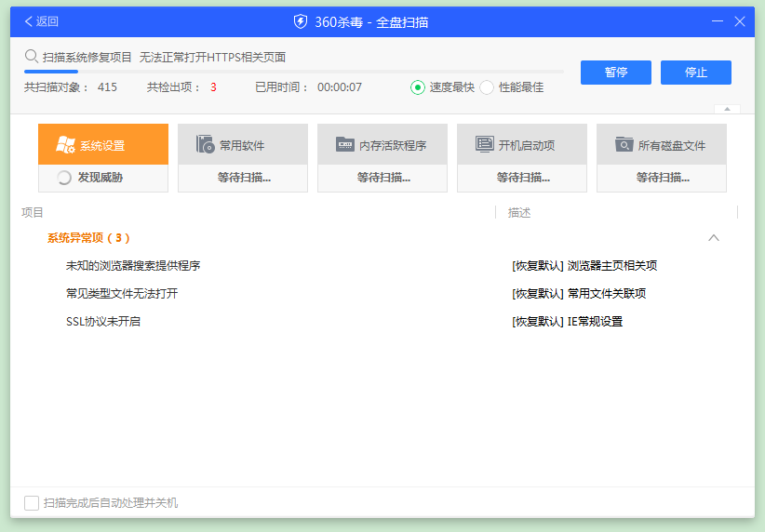The width and height of the screenshot is (765, 532).
Task: Click the scan progress bar
Action: (293, 72)
